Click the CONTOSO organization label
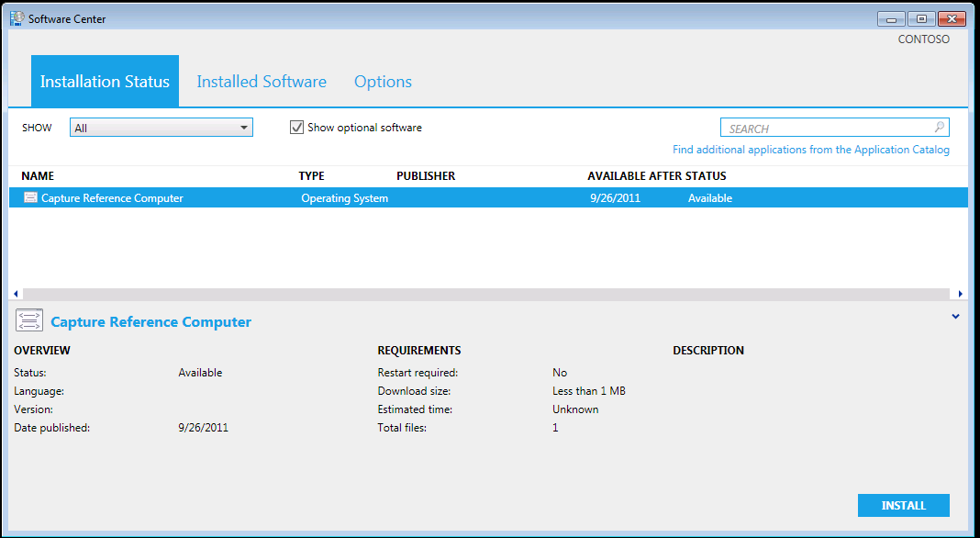The height and width of the screenshot is (538, 980). point(924,39)
